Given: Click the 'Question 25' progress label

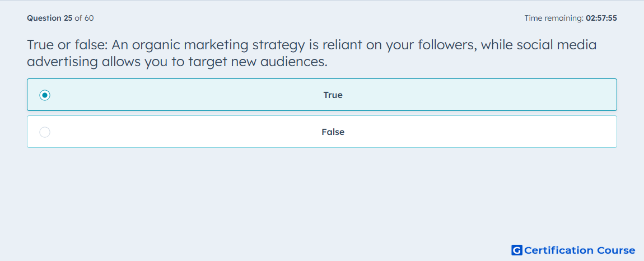Looking at the screenshot, I should (x=50, y=18).
